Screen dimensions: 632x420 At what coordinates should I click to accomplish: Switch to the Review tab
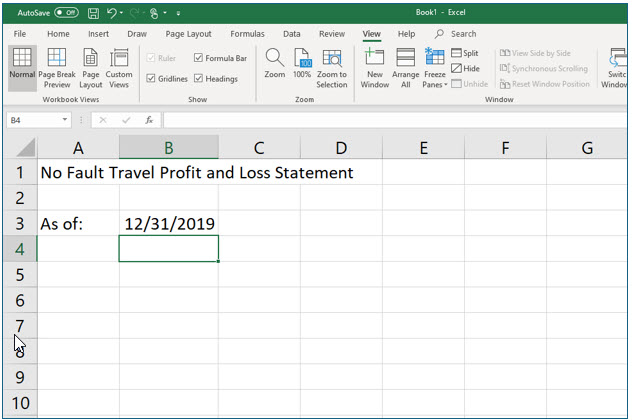[x=332, y=34]
